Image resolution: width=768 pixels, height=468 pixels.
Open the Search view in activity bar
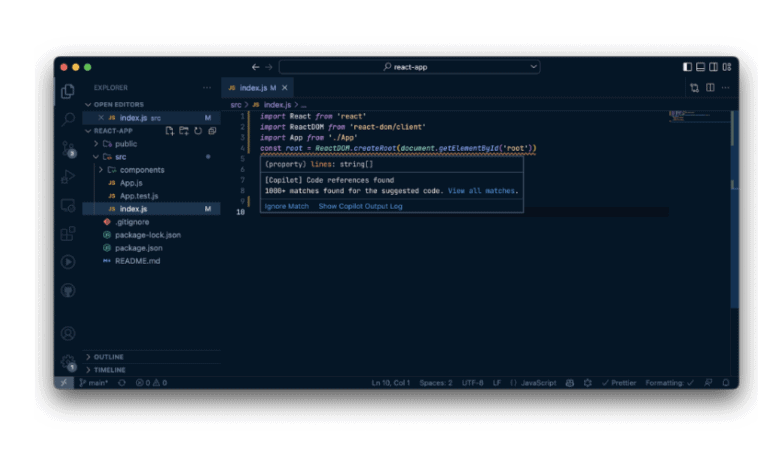68,119
